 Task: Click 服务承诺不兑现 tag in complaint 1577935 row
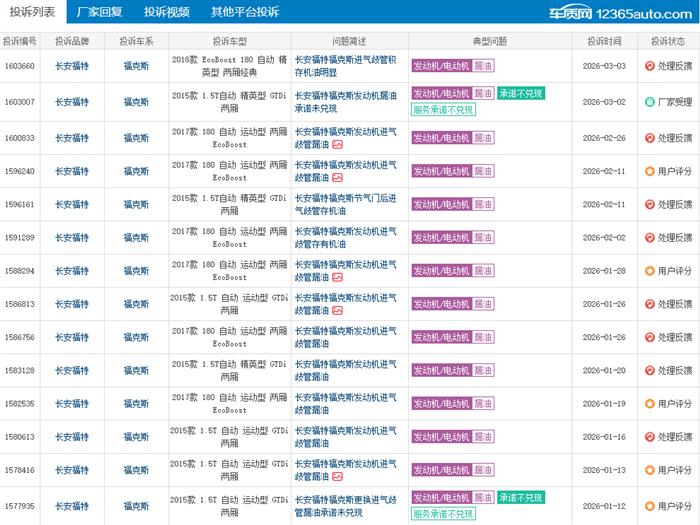442,513
